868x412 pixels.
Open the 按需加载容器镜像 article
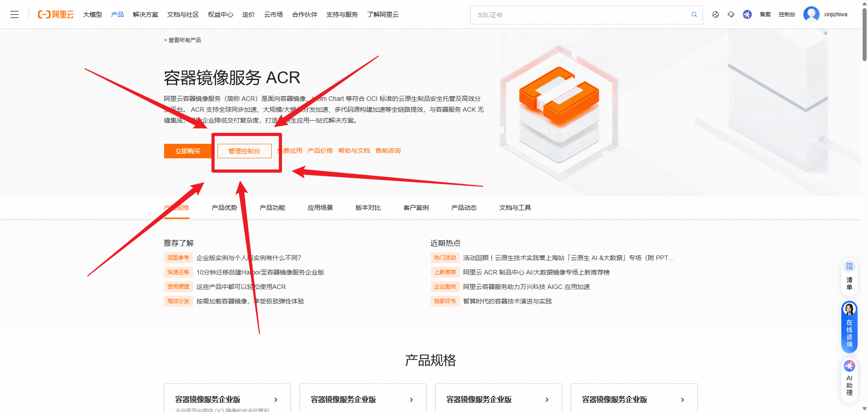(250, 301)
